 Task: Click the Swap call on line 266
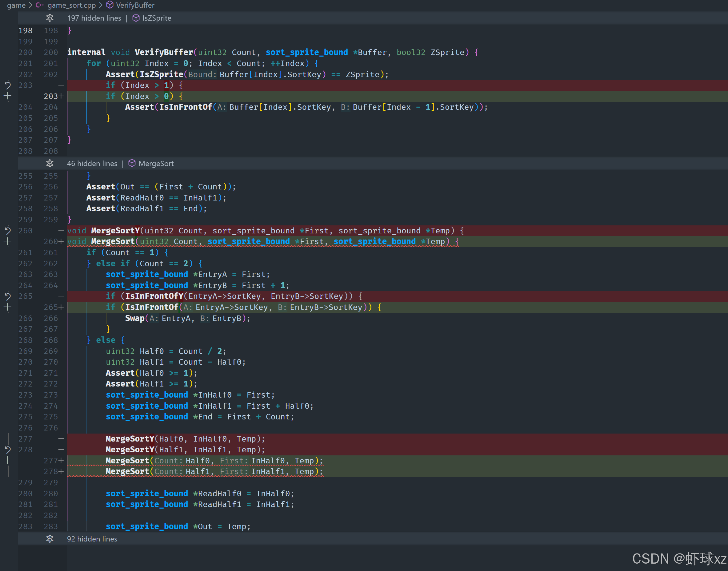pos(134,318)
